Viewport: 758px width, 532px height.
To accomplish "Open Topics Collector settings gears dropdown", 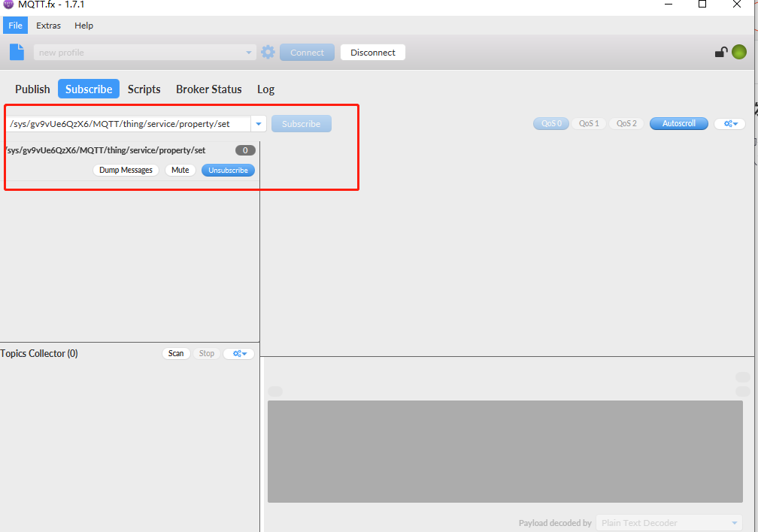I will tap(239, 354).
